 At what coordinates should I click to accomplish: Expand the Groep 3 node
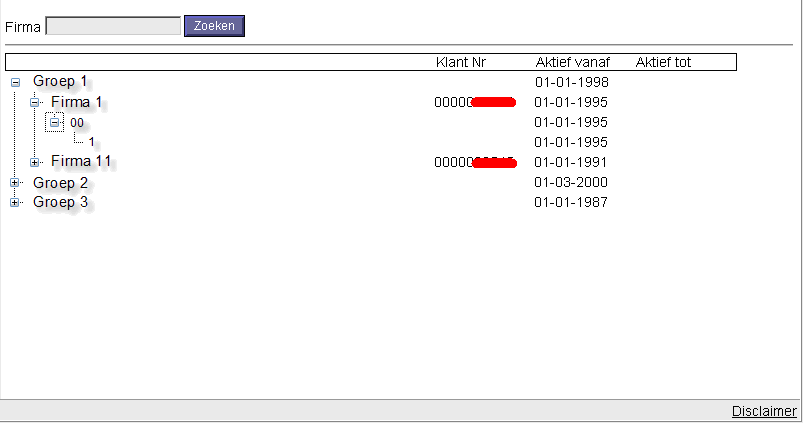tap(15, 203)
